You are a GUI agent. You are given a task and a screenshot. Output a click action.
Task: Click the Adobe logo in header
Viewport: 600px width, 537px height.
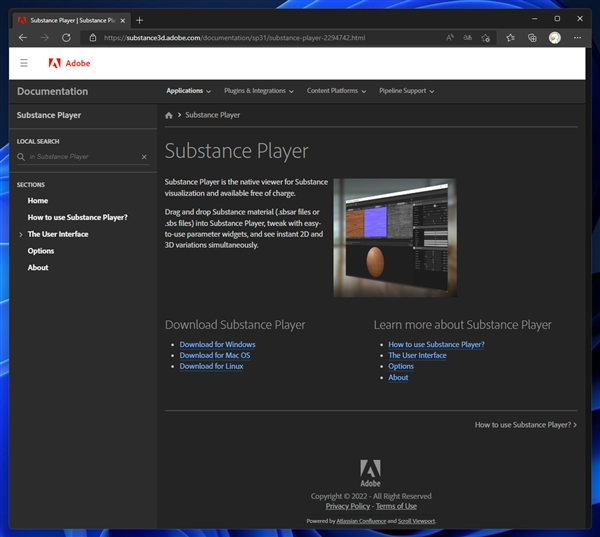pyautogui.click(x=69, y=63)
